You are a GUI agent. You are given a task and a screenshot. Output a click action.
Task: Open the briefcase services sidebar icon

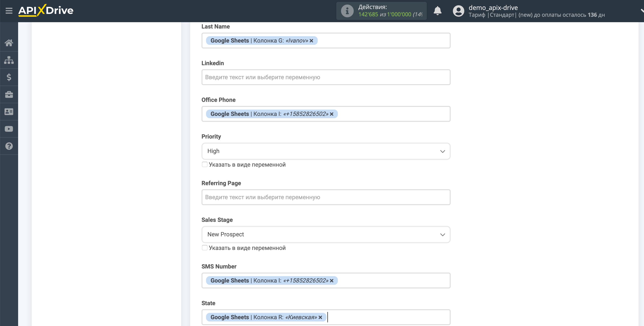coord(9,94)
